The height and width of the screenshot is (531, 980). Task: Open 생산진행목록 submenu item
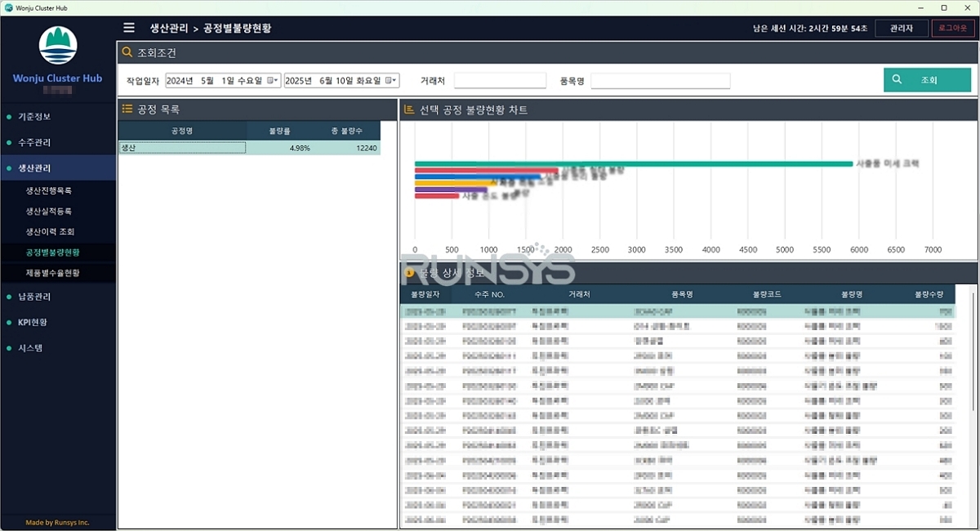pyautogui.click(x=49, y=190)
